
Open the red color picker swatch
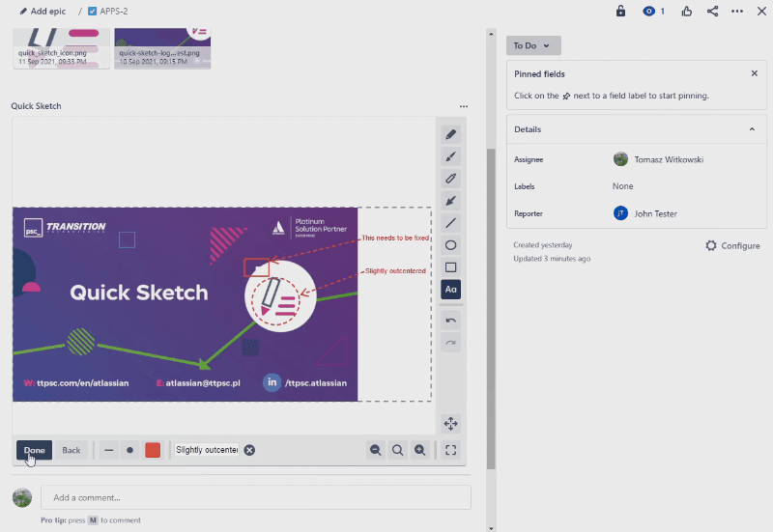point(153,450)
